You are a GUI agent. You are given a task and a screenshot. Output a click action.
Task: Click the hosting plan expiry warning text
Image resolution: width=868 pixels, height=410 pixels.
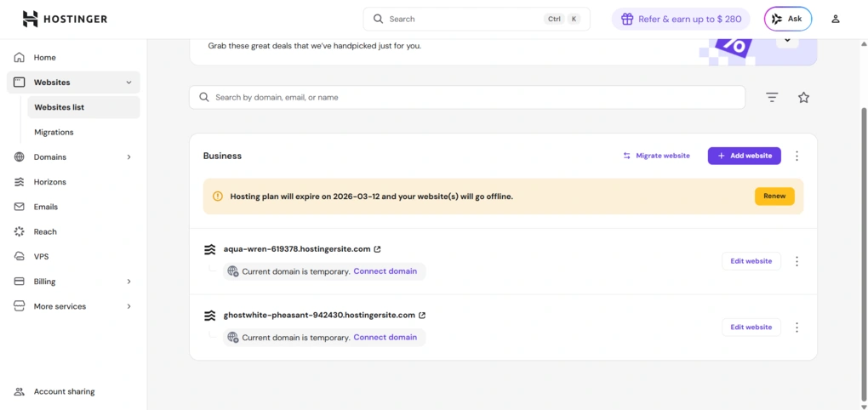(x=371, y=196)
